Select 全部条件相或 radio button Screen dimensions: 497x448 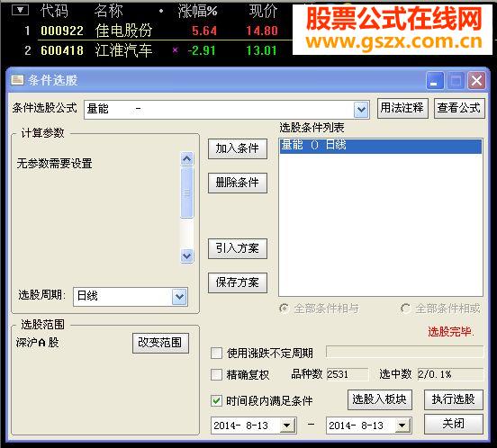point(405,308)
